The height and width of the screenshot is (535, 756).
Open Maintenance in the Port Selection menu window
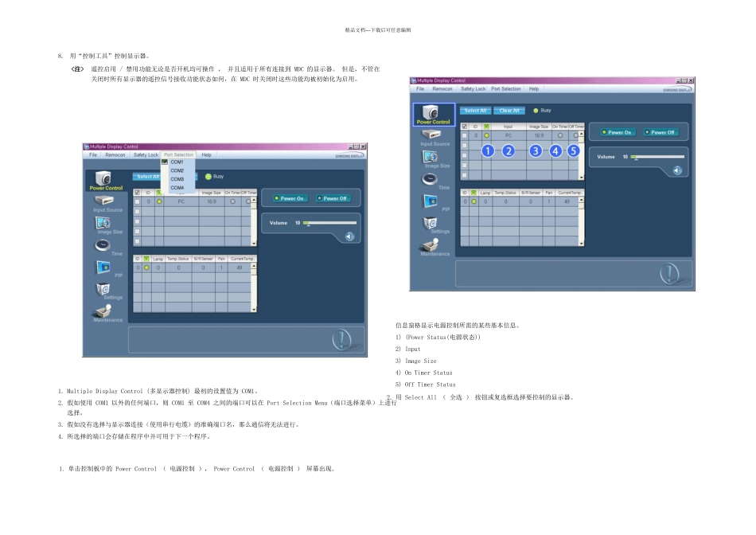point(107,313)
